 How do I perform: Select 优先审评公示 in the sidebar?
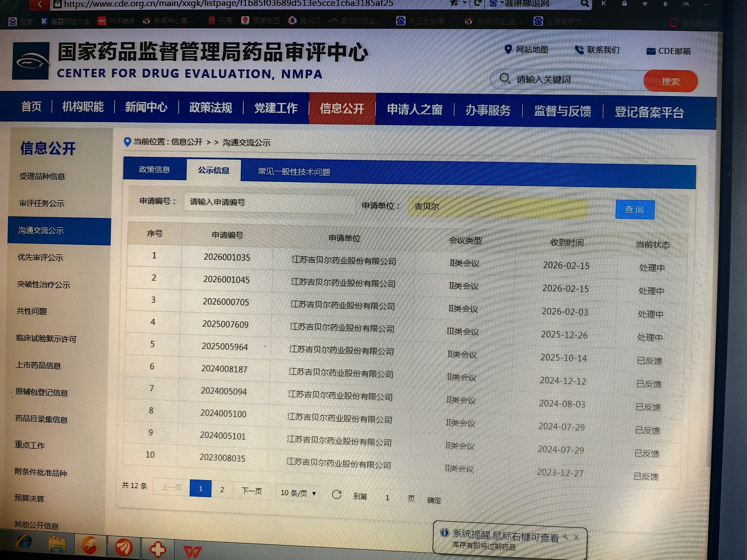40,257
